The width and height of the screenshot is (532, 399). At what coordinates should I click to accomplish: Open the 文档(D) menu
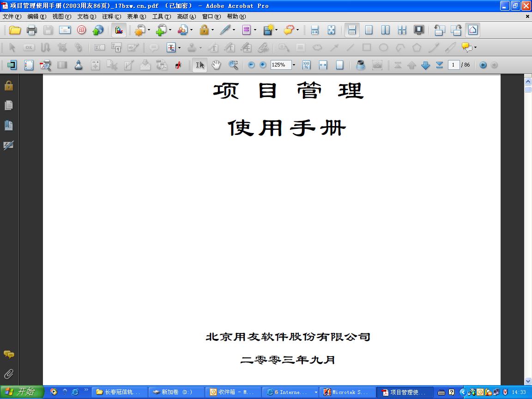(x=87, y=17)
